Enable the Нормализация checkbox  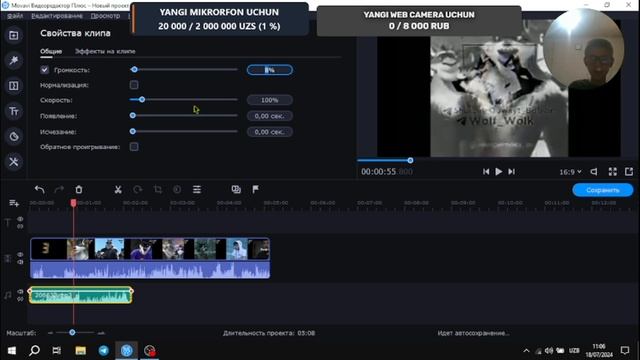point(134,85)
